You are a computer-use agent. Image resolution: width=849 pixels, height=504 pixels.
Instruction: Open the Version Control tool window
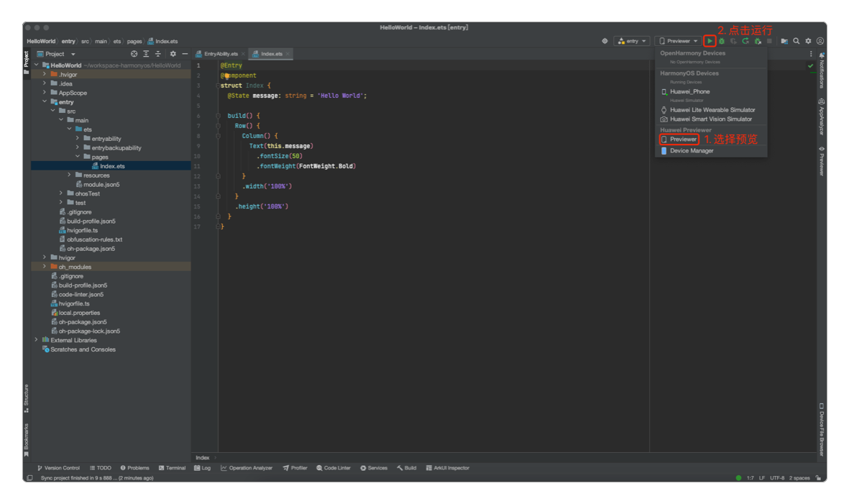(x=58, y=468)
